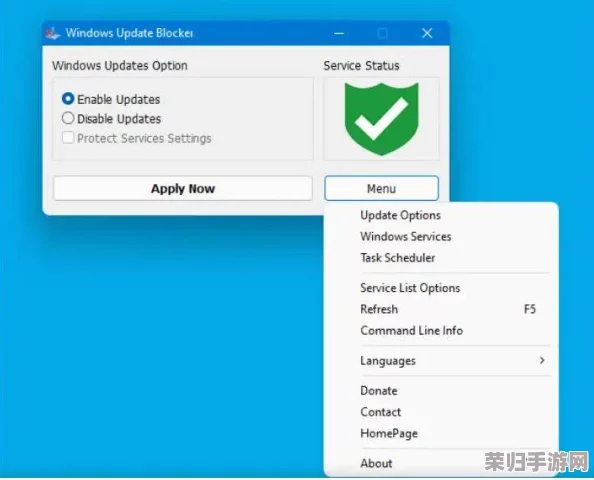Launch Task Scheduler from the menu
The width and height of the screenshot is (594, 480).
(441, 258)
